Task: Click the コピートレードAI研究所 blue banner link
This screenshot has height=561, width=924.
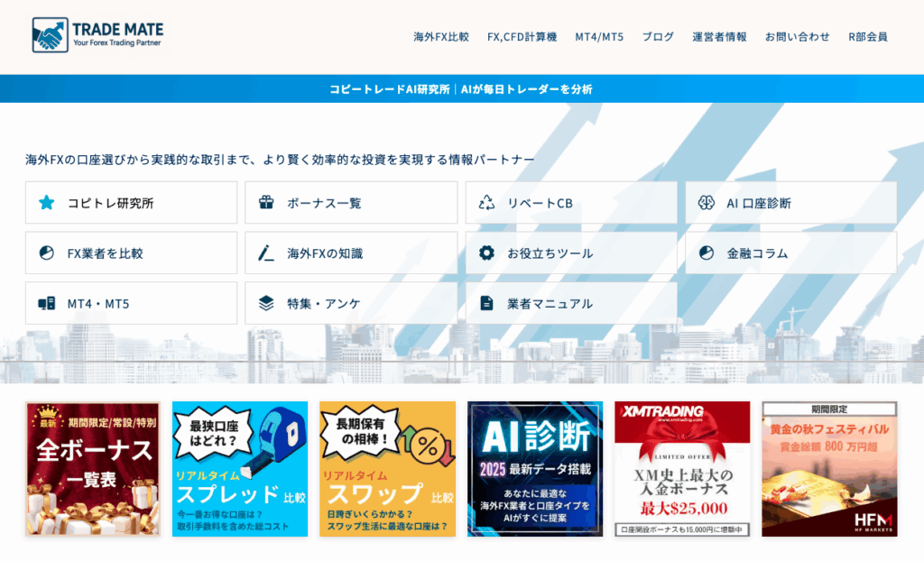Action: click(x=461, y=89)
